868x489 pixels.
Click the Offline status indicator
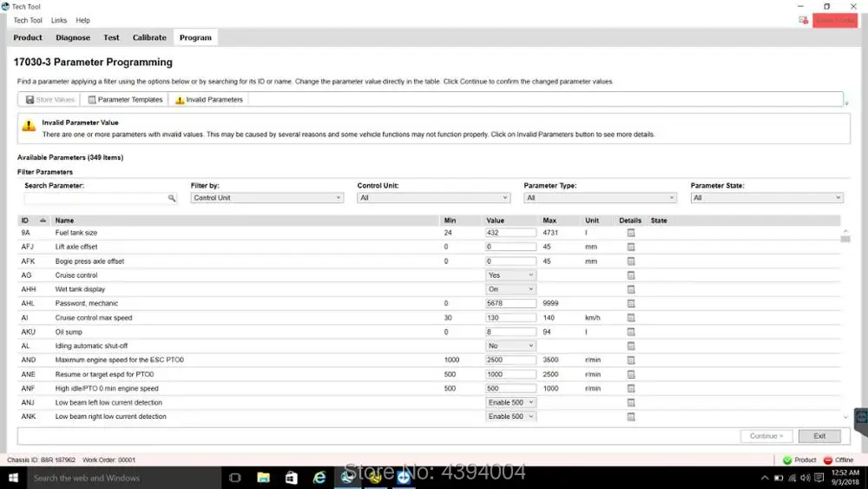[838, 460]
